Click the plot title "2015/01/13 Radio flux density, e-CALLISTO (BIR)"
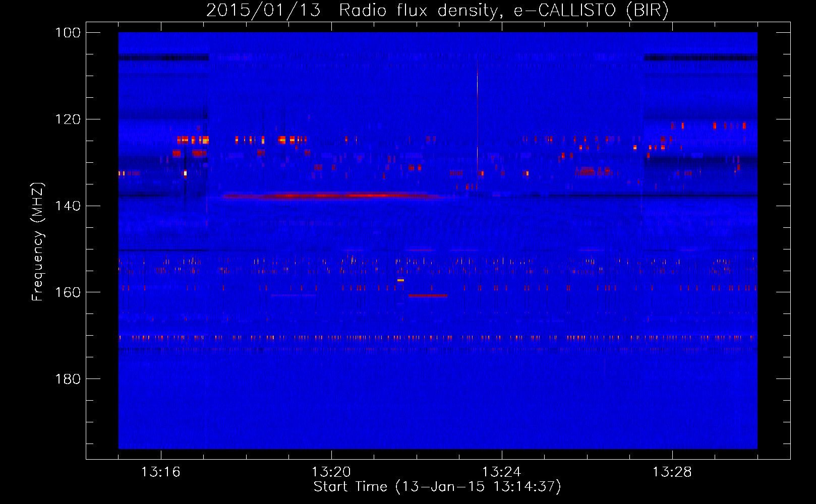Viewport: 816px width, 504px height. coord(437,11)
